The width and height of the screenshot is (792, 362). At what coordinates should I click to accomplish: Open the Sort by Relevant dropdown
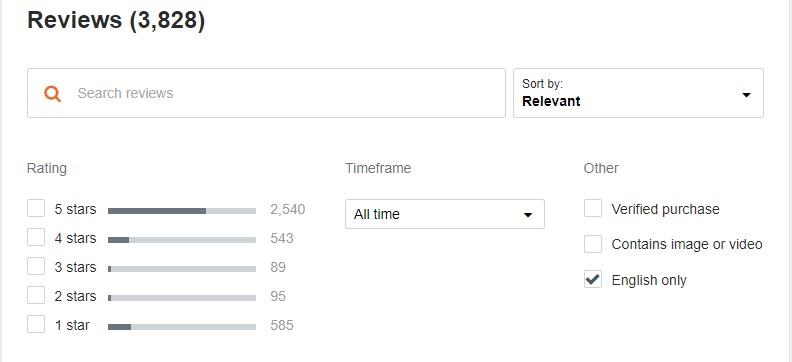click(638, 93)
